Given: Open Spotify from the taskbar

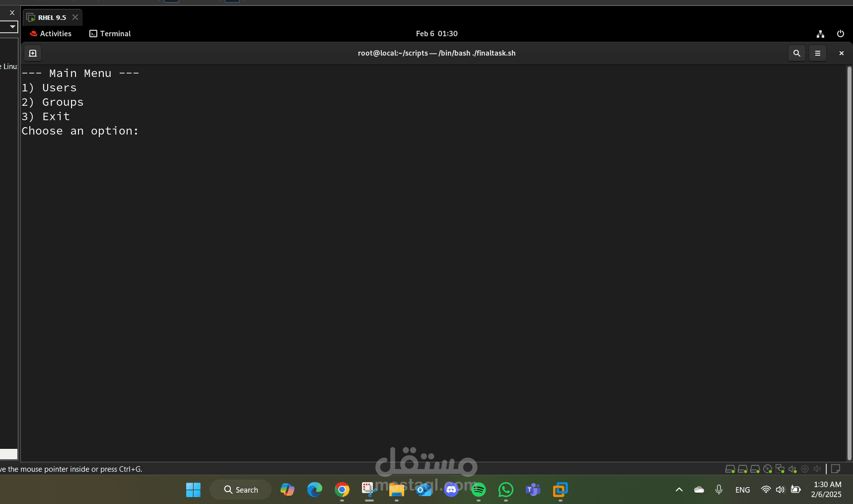Looking at the screenshot, I should pyautogui.click(x=479, y=490).
